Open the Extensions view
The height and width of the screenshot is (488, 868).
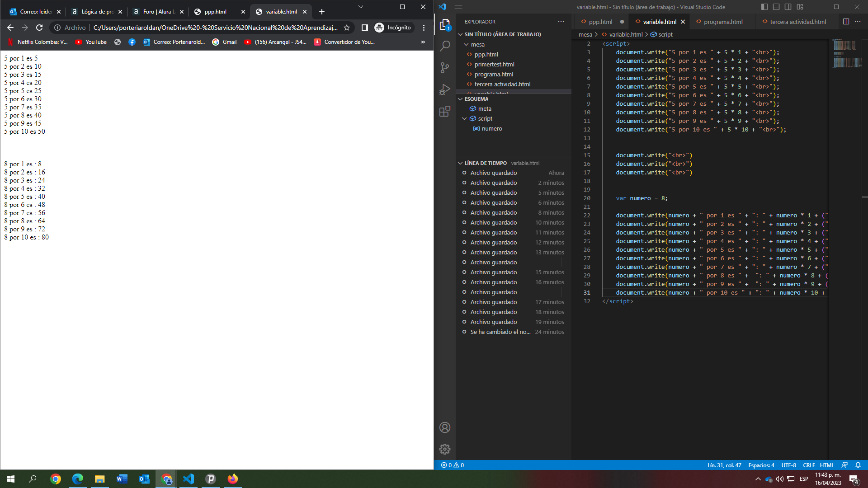pyautogui.click(x=445, y=111)
